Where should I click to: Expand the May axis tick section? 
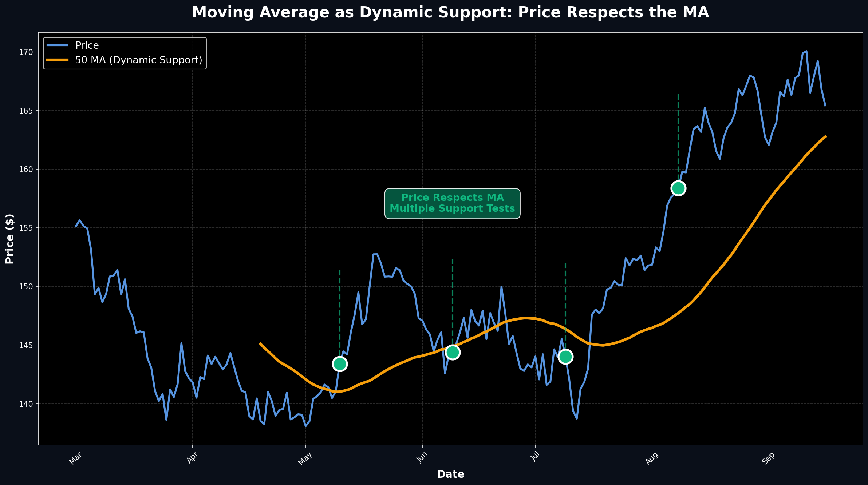305,458
